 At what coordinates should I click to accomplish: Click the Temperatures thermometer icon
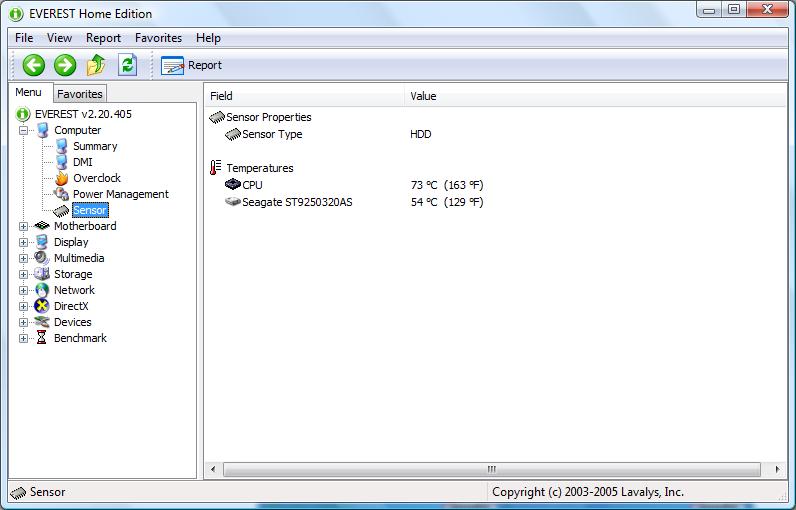[x=216, y=167]
